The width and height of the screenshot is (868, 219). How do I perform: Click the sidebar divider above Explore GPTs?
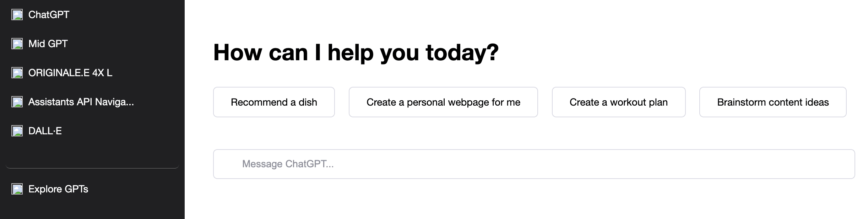92,168
